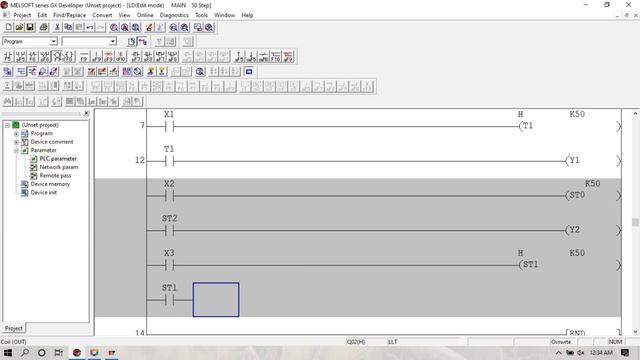
Task: Select PLC parameter in project tree
Action: [x=58, y=159]
